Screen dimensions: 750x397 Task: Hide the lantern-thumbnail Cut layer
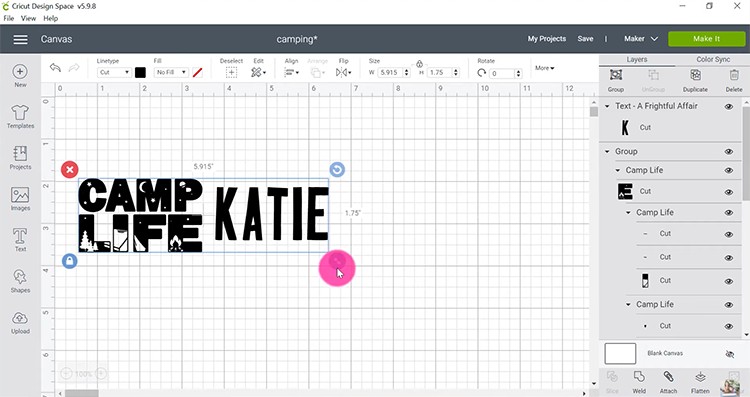(x=729, y=281)
